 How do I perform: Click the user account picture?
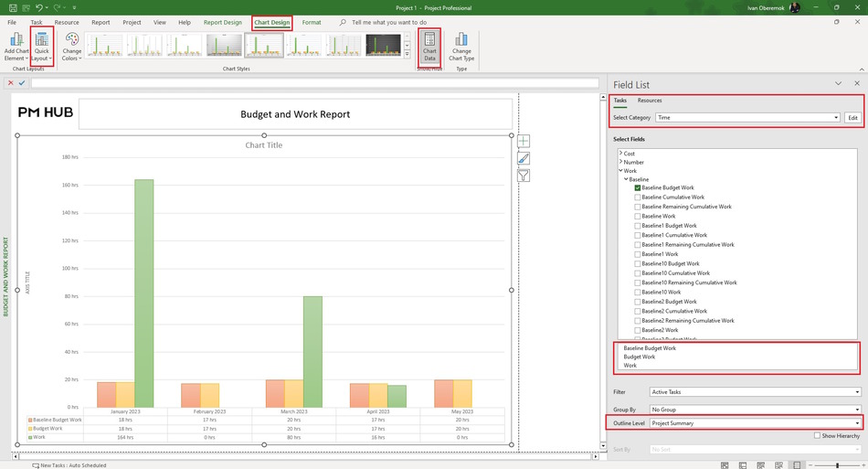point(794,7)
